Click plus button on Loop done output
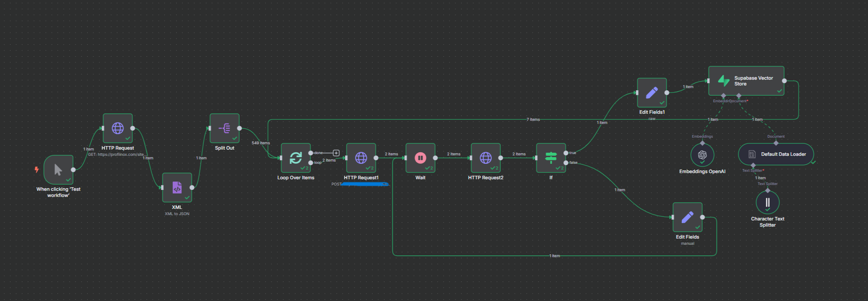 (x=336, y=153)
